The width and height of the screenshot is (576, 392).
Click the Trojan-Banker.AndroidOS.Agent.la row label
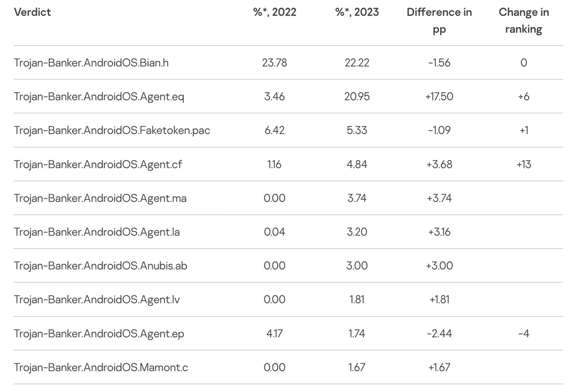point(97,232)
